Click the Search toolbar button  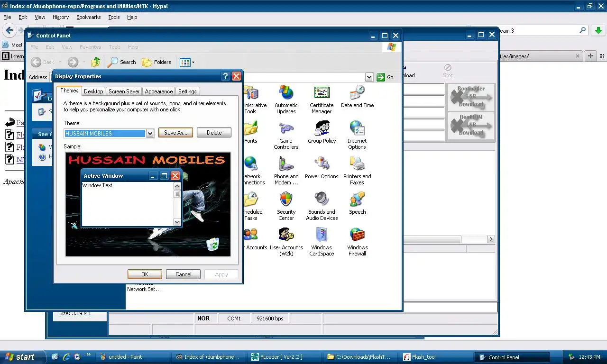coord(122,62)
